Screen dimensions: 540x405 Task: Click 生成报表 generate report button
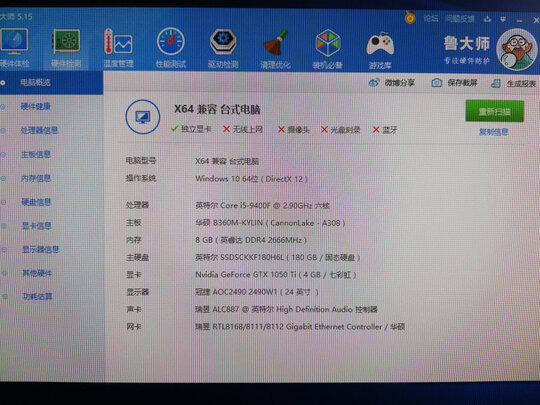(513, 83)
